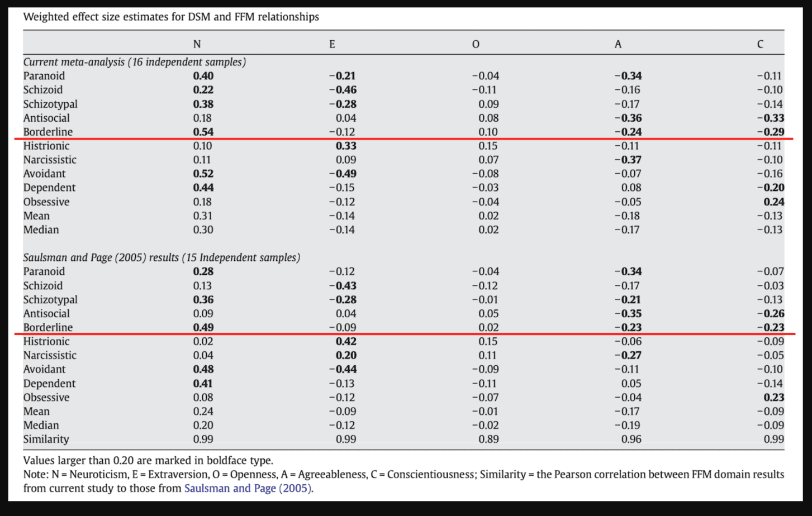The image size is (812, 516).
Task: Click the bold 0.54 Borderline Neuroticism value
Action: (203, 132)
